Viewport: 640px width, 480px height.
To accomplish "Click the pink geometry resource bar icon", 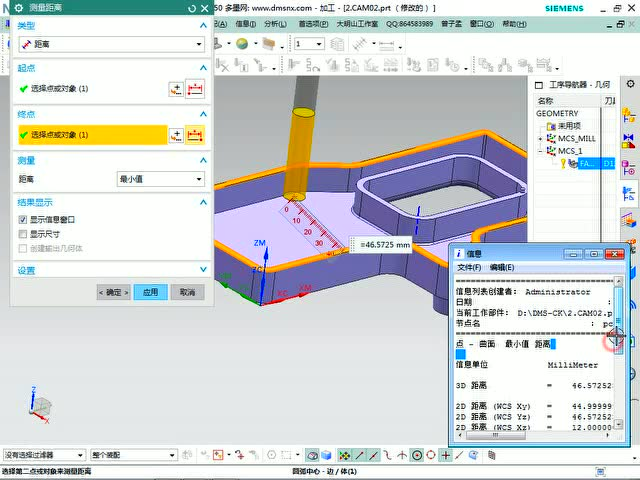I will tap(629, 167).
